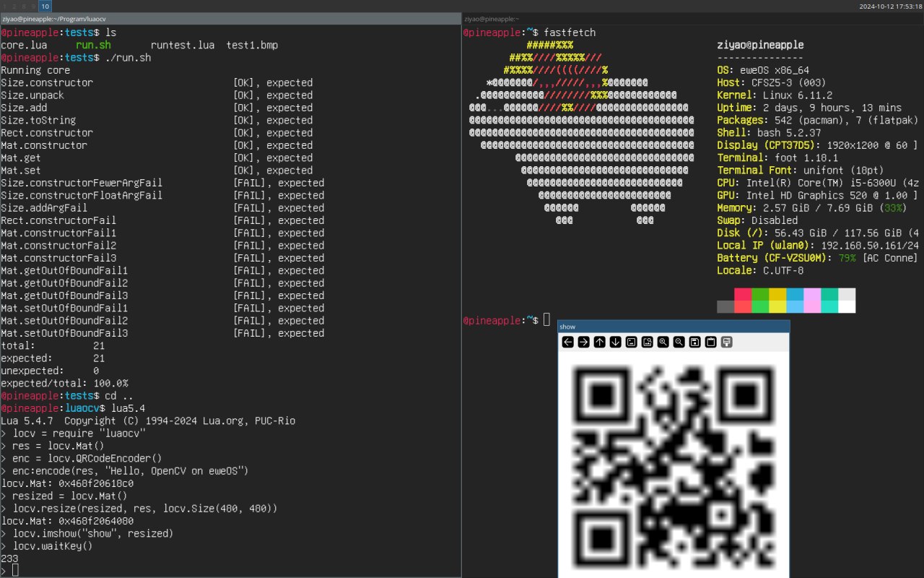Pan the image left in the show window

568,342
